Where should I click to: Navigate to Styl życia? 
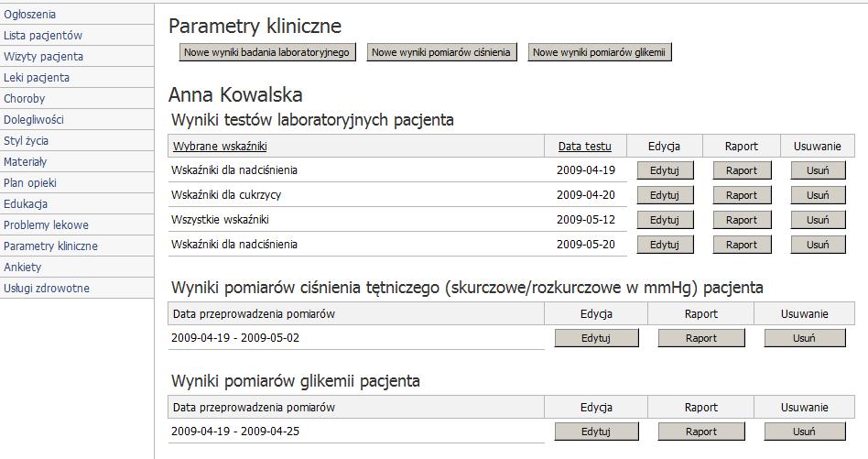click(26, 141)
